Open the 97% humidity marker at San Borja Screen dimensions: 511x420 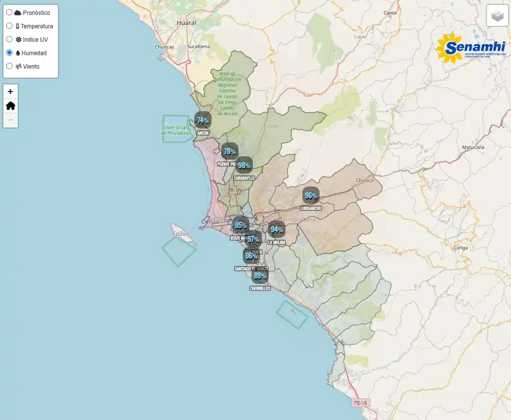pos(253,239)
